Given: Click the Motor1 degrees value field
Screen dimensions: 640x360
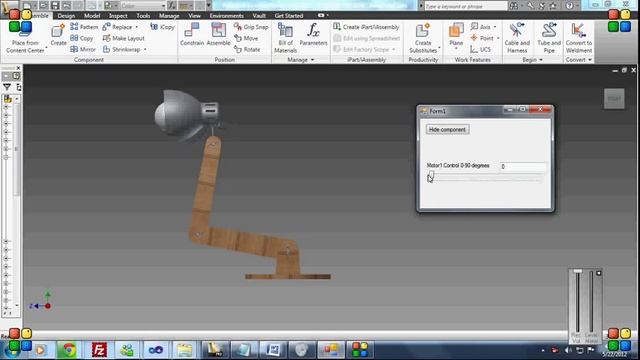Looking at the screenshot, I should (522, 167).
